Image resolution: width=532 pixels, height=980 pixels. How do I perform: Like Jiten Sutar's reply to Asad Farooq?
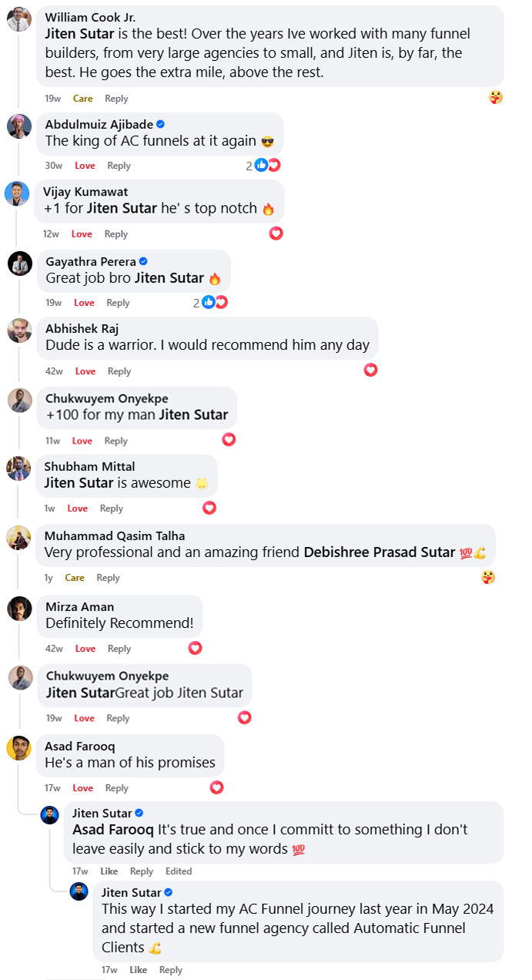(109, 871)
